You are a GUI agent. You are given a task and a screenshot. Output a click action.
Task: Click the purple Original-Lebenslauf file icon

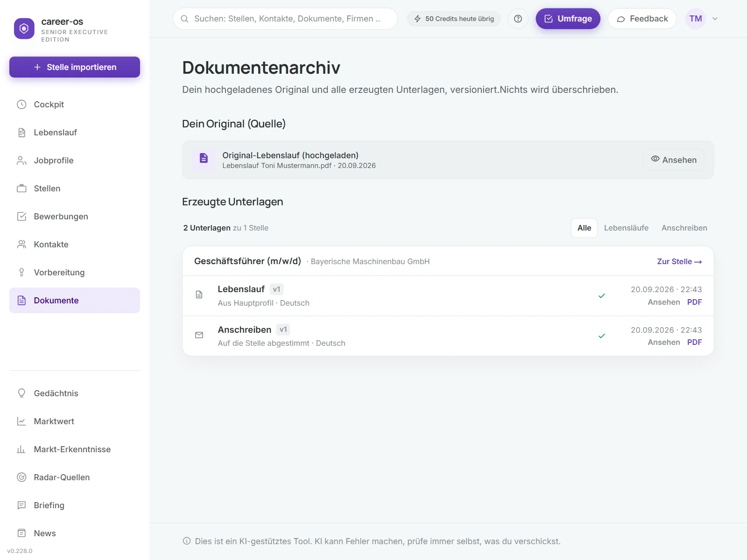point(204,158)
